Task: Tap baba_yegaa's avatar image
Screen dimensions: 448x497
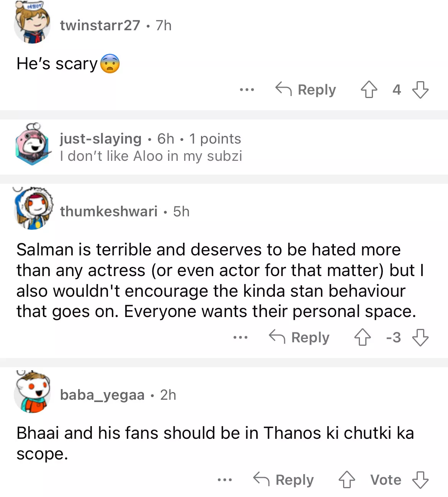Action: tap(32, 392)
